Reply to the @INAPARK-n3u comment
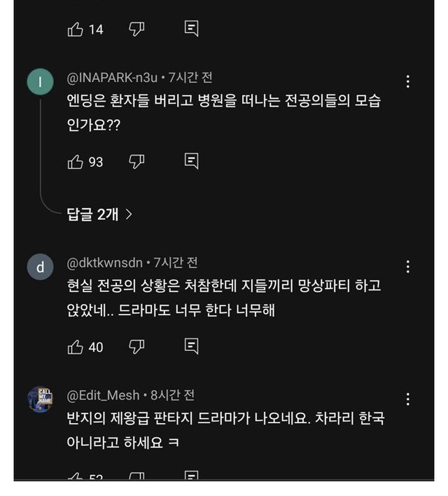The height and width of the screenshot is (496, 448). coord(191,162)
